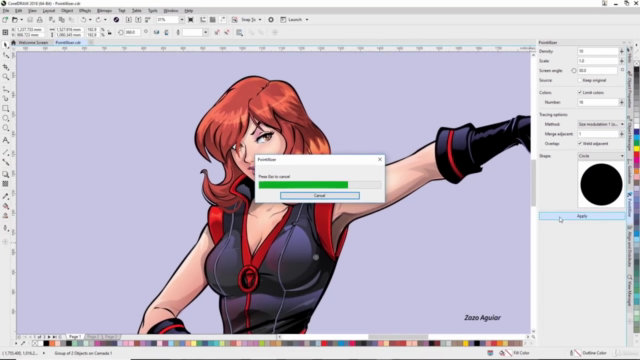Click the Redo arrow icon
Image resolution: width=640 pixels, height=360 pixels.
tap(98, 20)
